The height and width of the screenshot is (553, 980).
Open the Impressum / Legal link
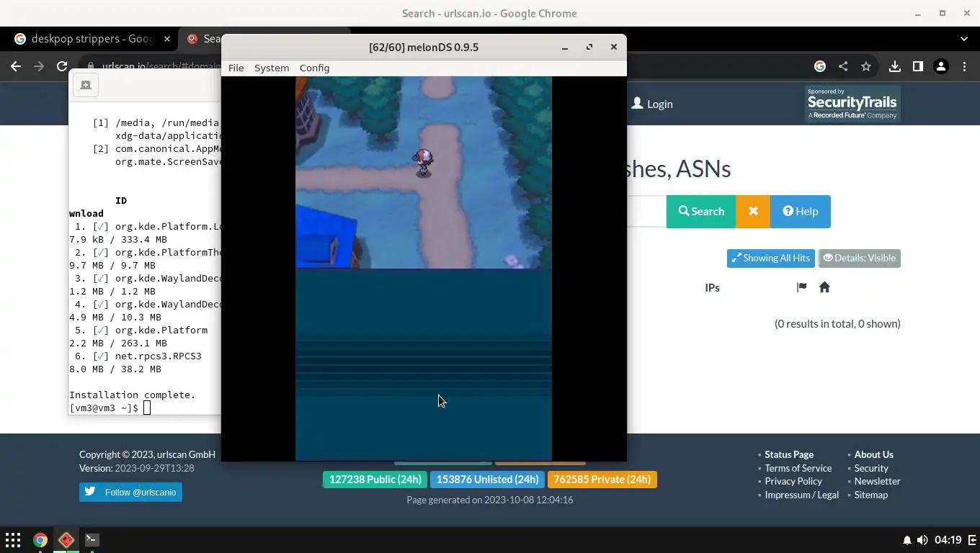[802, 495]
